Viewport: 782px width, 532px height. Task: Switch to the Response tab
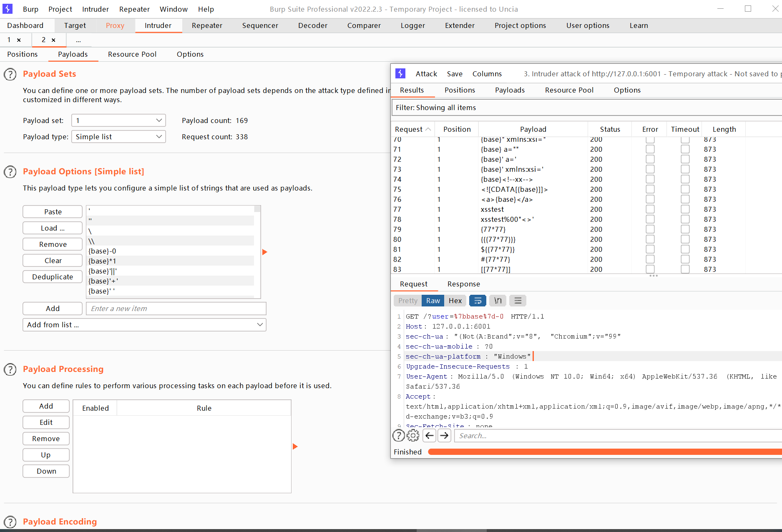[x=463, y=284]
